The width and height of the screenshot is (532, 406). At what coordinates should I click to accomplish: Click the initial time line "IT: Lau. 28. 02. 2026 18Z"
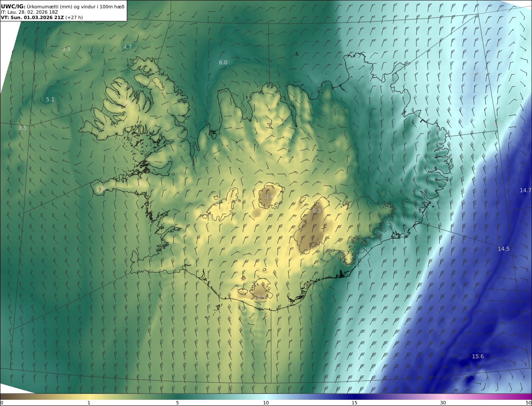pyautogui.click(x=30, y=12)
